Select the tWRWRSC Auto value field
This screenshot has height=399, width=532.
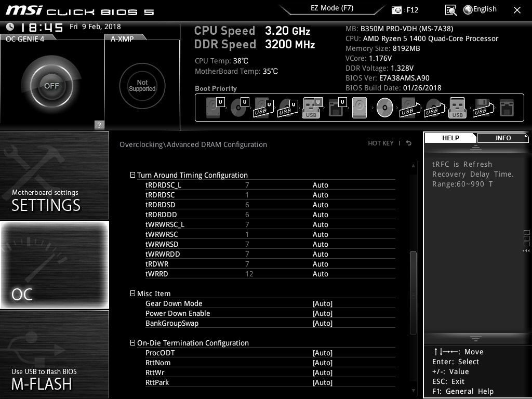point(320,234)
